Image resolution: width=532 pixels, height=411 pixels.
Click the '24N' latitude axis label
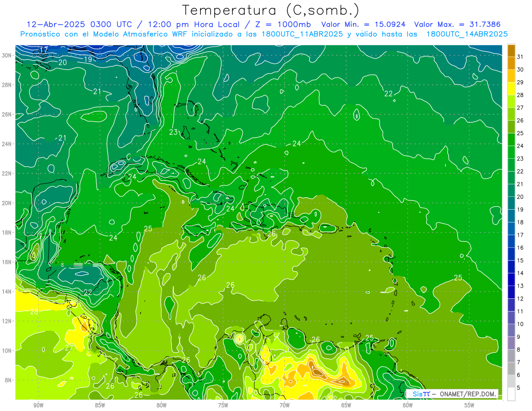click(7, 144)
